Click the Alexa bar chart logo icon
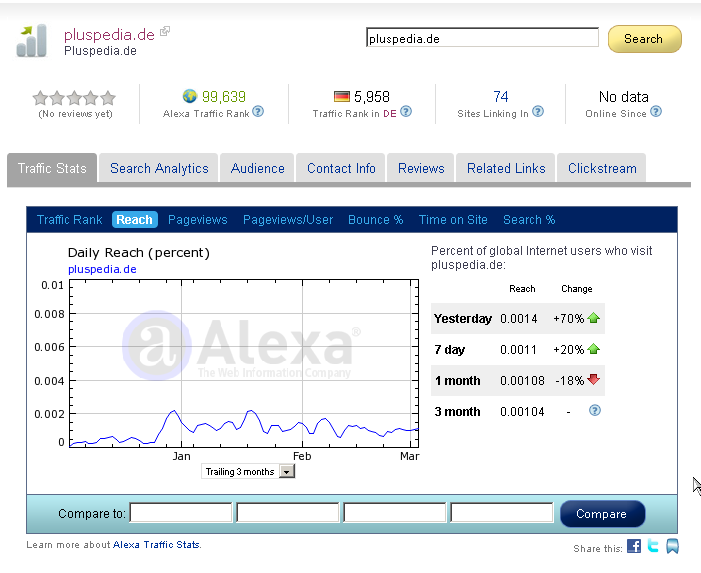 (x=32, y=41)
